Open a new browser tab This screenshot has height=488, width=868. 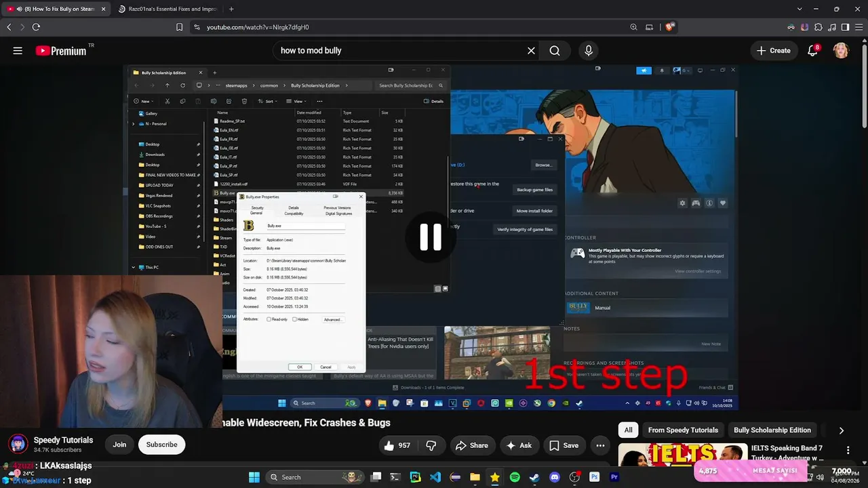coord(231,9)
